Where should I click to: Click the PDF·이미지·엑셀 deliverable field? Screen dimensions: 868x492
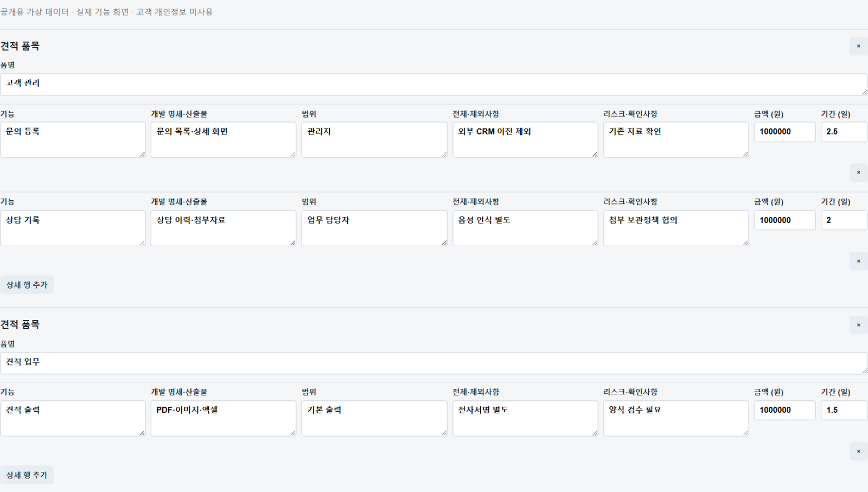coord(224,418)
